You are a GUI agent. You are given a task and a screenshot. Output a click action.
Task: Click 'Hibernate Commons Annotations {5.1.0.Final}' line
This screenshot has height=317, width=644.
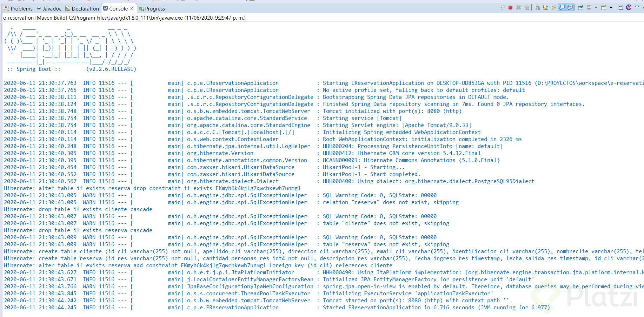coord(252,160)
